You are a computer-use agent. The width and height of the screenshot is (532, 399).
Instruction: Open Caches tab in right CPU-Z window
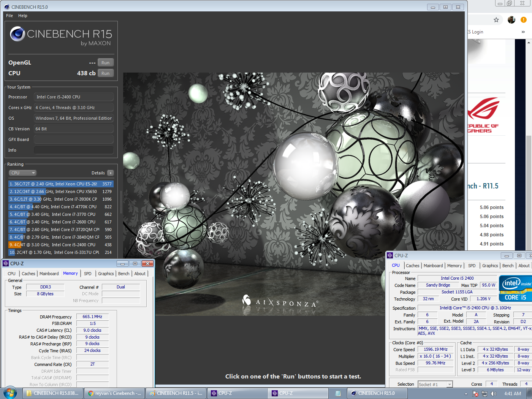413,266
